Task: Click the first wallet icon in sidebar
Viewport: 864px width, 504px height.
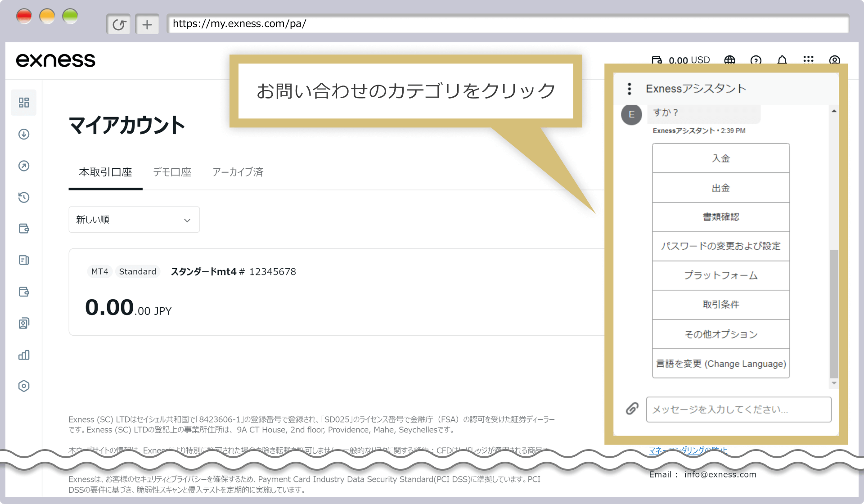Action: 24,229
